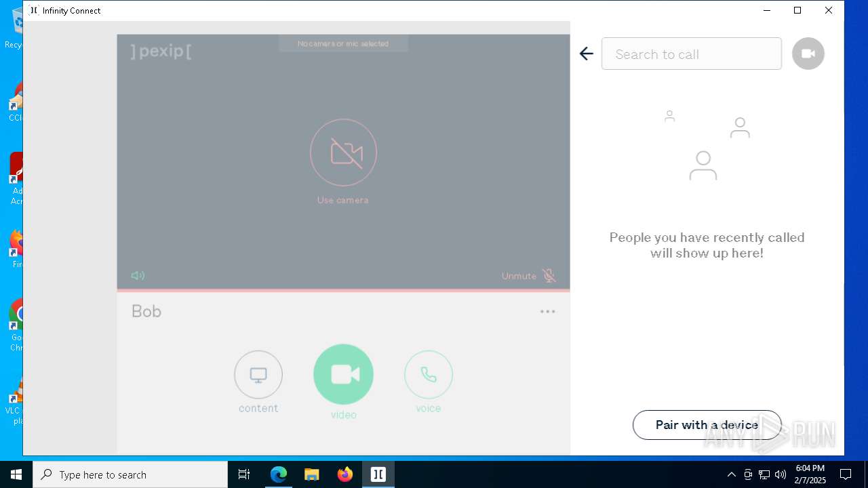This screenshot has width=868, height=488.
Task: Open the three-dot options menu next to Bob
Action: tap(547, 312)
